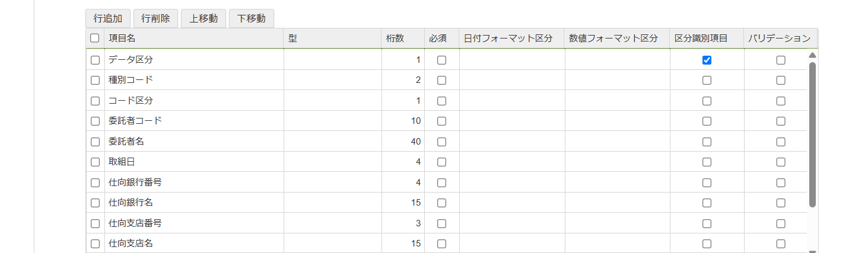Screen dimensions: 868x253
Task: Select the データ区分 row checkbox
Action: pyautogui.click(x=95, y=60)
